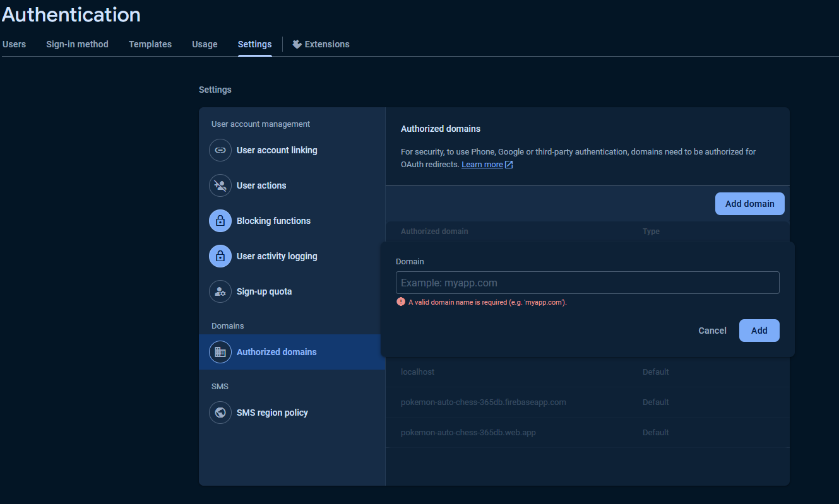Open the Templates tab
The image size is (839, 504).
point(150,44)
